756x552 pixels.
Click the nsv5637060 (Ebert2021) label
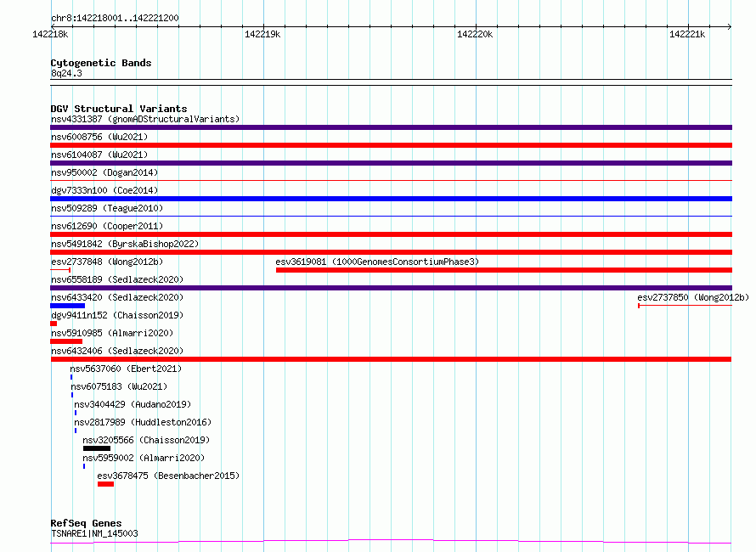[126, 369]
